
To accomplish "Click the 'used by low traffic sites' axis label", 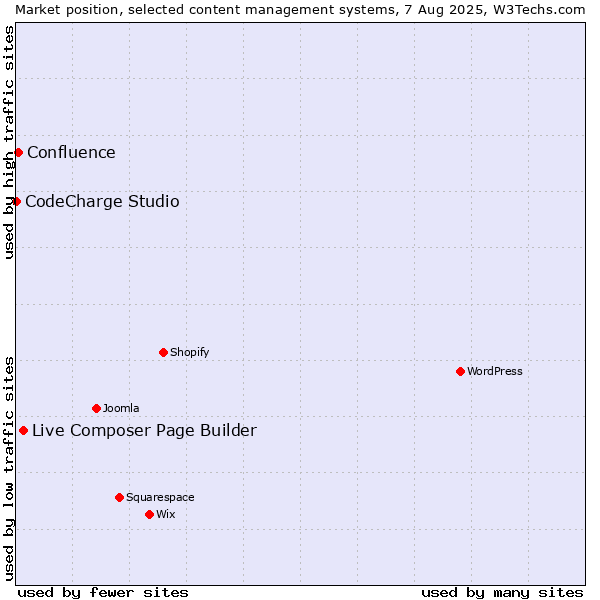I will tap(8, 470).
